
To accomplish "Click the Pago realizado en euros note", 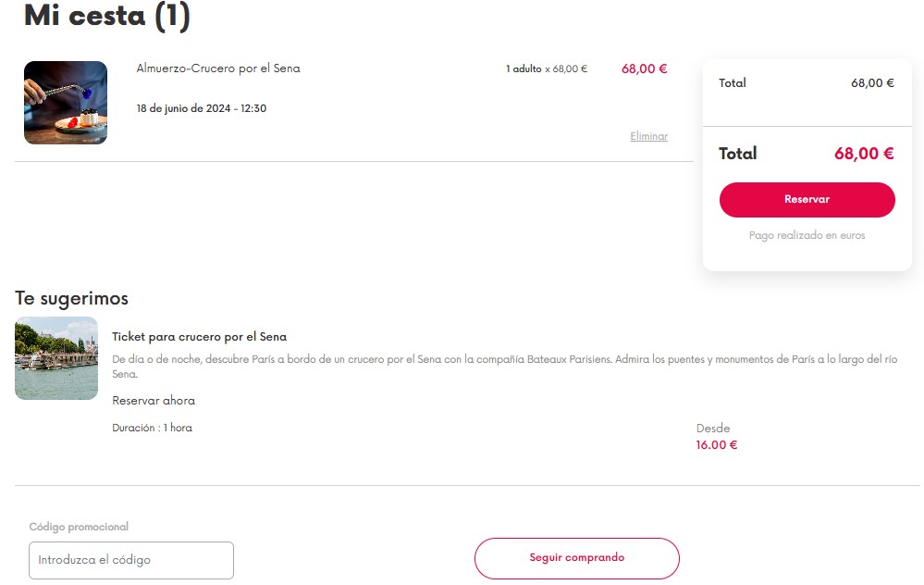I will click(x=807, y=236).
